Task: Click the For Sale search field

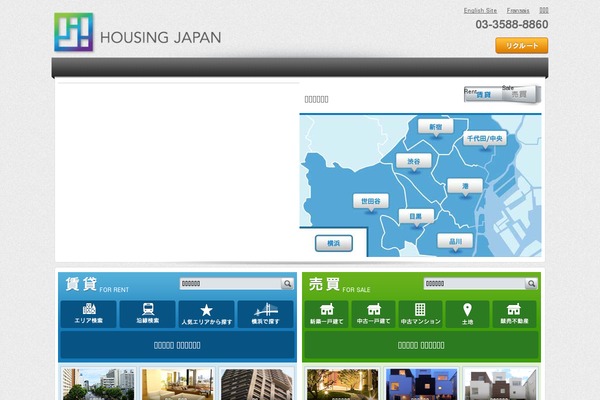Action: pyautogui.click(x=474, y=284)
